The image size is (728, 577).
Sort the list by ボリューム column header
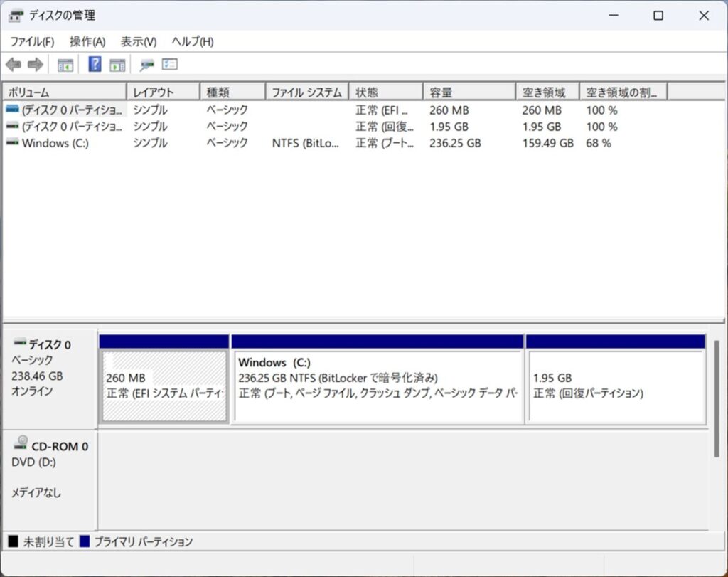64,92
